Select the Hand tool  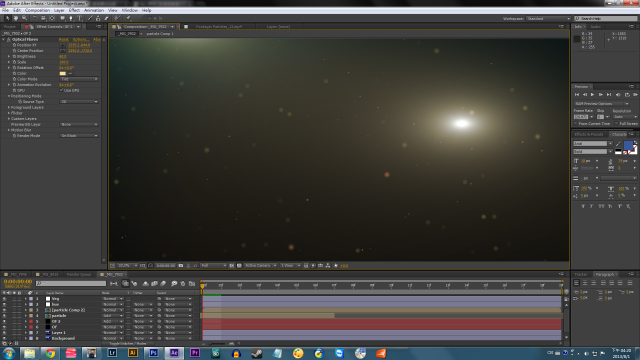[16, 18]
